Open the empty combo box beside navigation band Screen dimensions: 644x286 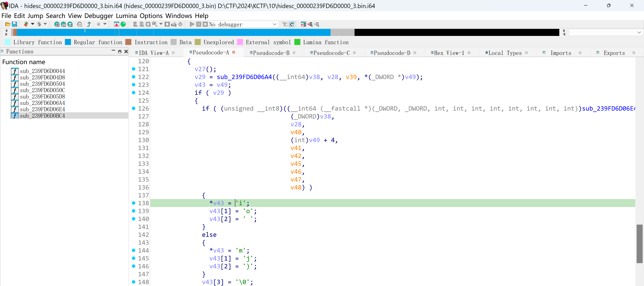click(x=639, y=33)
